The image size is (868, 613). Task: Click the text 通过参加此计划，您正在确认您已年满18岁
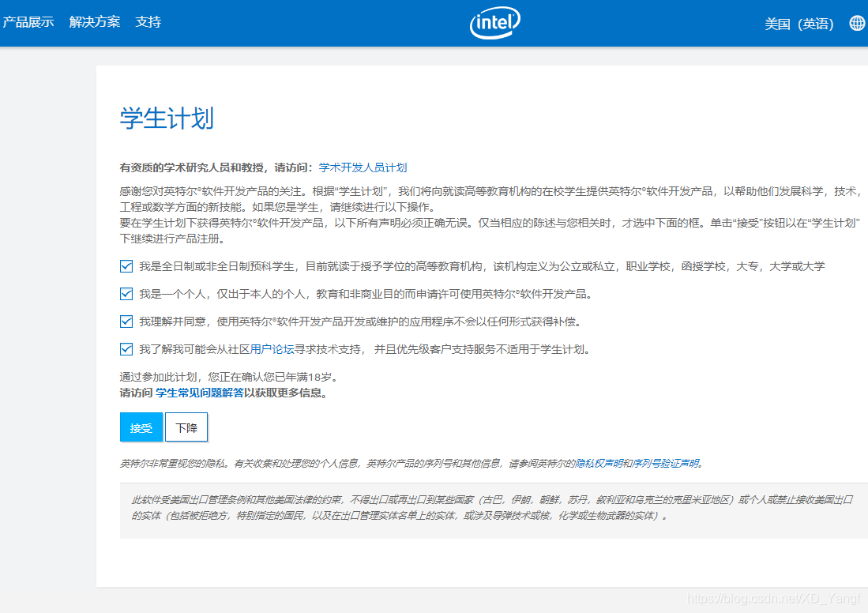[228, 377]
